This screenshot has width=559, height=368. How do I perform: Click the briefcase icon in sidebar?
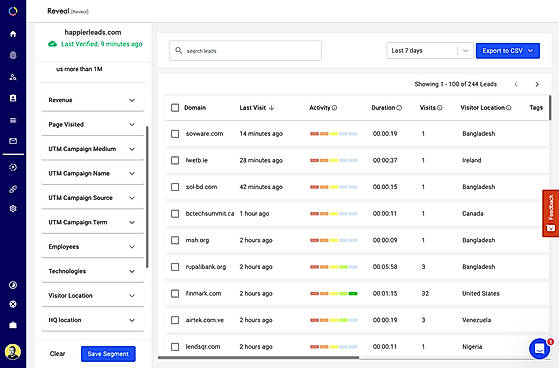tap(13, 325)
